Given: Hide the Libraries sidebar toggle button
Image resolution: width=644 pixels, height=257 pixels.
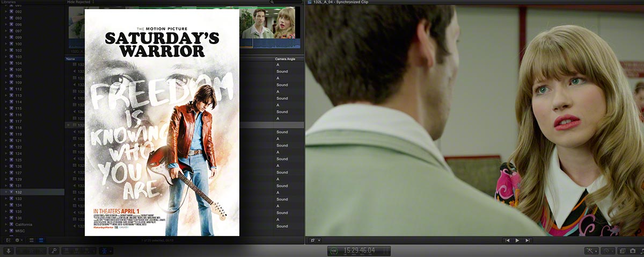Looking at the screenshot, I should (8, 240).
